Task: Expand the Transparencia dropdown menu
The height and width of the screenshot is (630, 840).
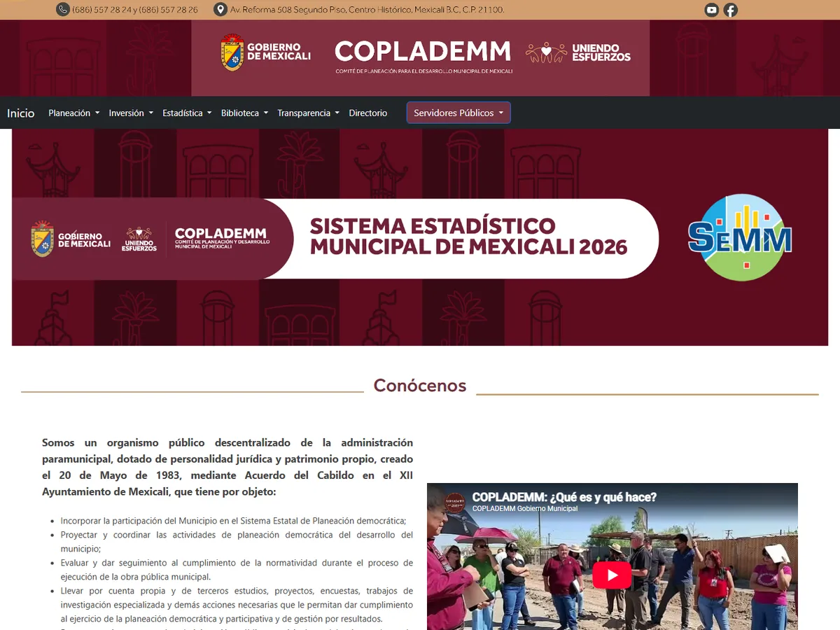Action: (308, 113)
